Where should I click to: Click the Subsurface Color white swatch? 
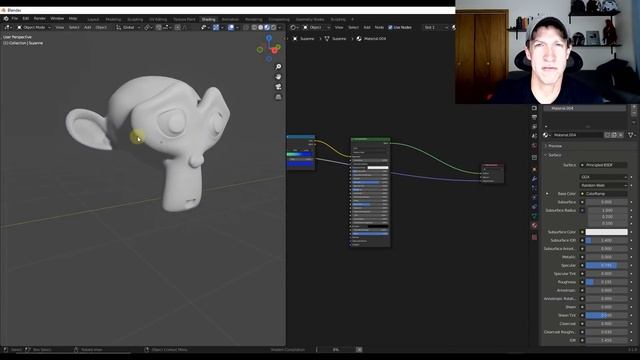(607, 232)
